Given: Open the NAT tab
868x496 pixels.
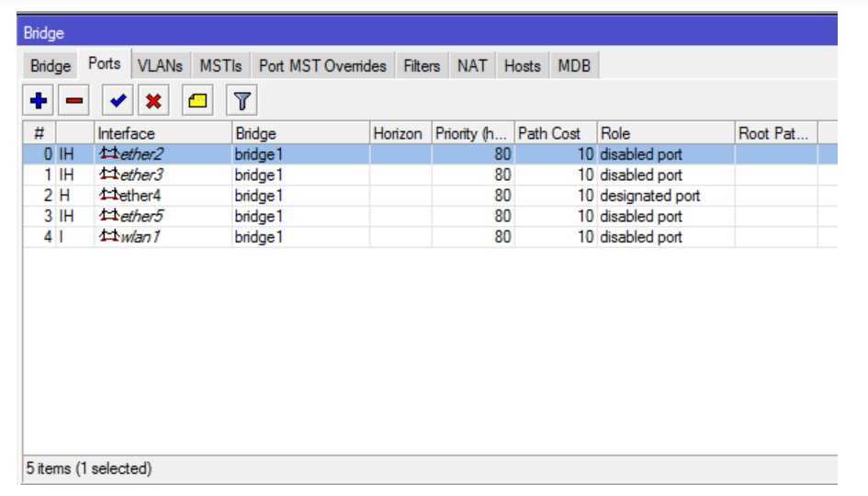Looking at the screenshot, I should 474,65.
